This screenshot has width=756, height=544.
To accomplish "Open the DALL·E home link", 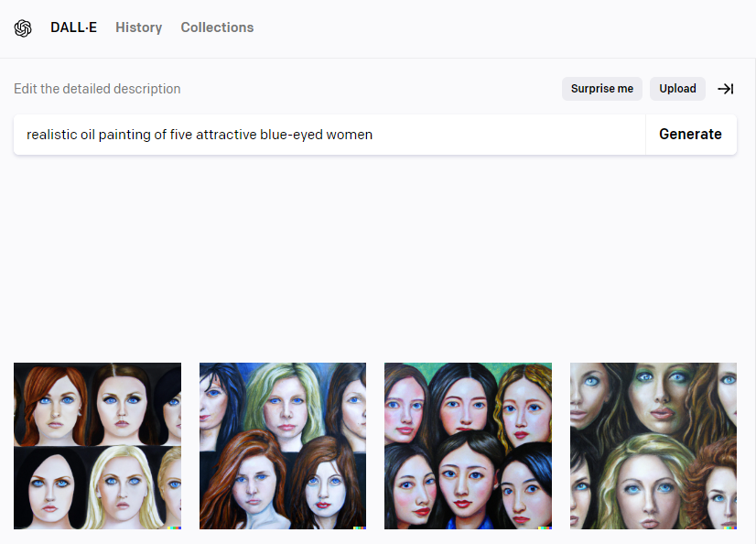I will point(74,27).
